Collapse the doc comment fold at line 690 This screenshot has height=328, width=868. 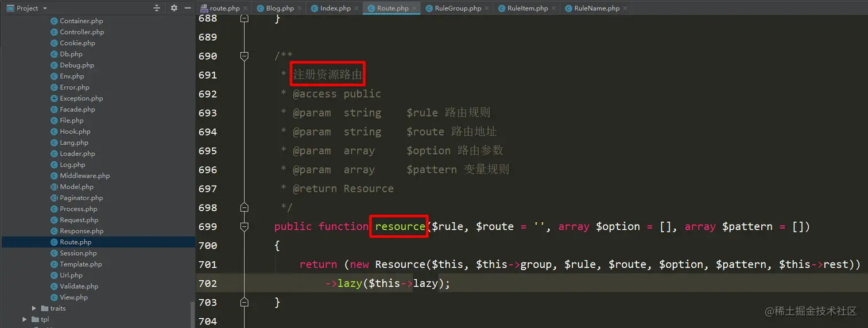[244, 56]
